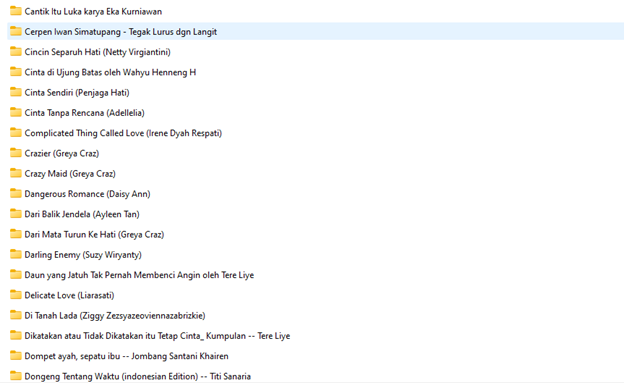Select 'Cincin Separuh Hati (Netty Virgiantini)' folder name
624x383 pixels.
pos(98,52)
